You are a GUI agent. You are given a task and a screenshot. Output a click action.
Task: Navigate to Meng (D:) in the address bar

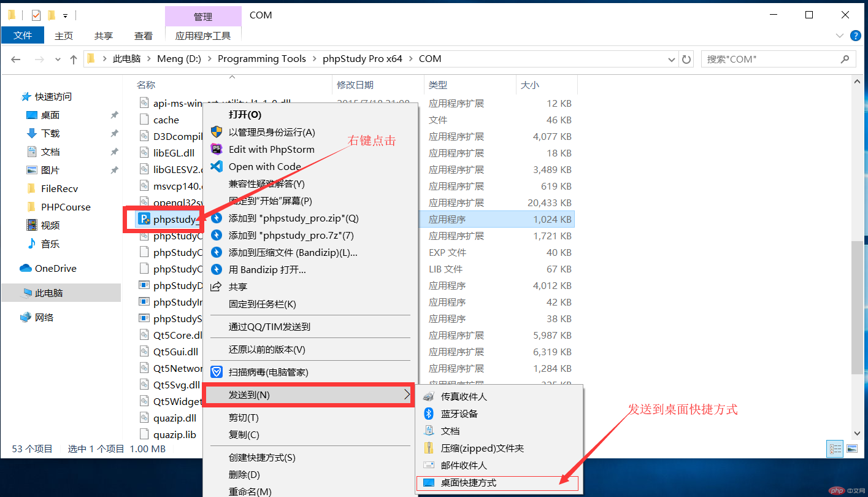(x=179, y=59)
